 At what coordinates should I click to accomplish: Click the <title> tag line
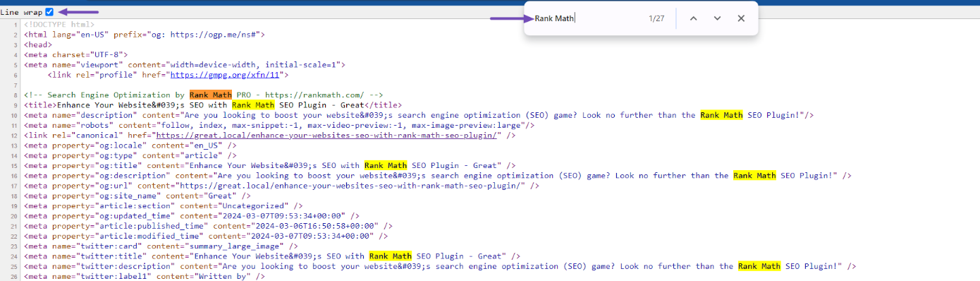pyautogui.click(x=213, y=104)
